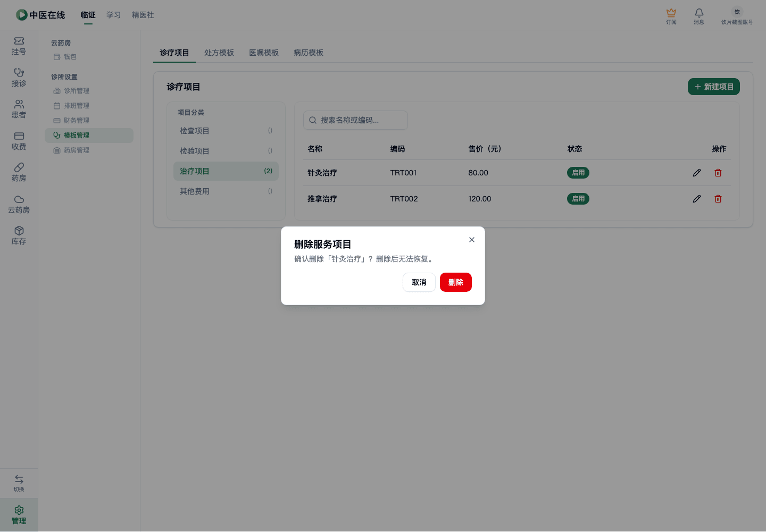The image size is (766, 532).
Task: Open 药房 in the left sidebar
Action: coord(19,173)
